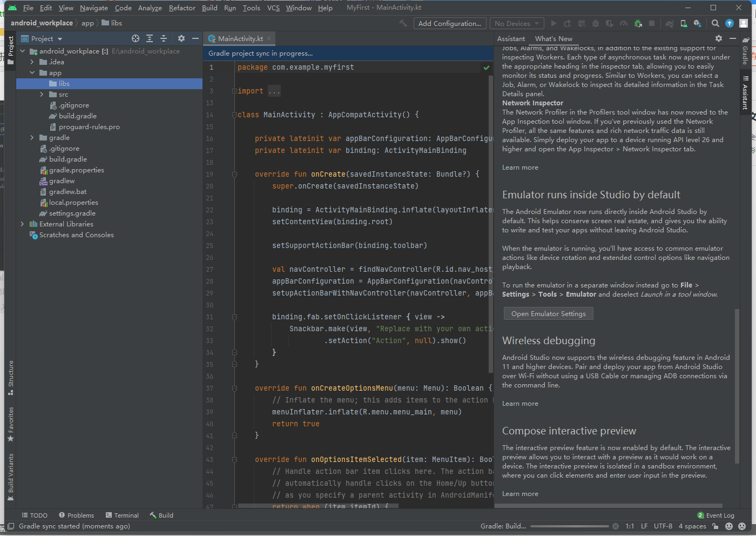
Task: Click the Apply Changes and Restart Activity icon
Action: (568, 23)
